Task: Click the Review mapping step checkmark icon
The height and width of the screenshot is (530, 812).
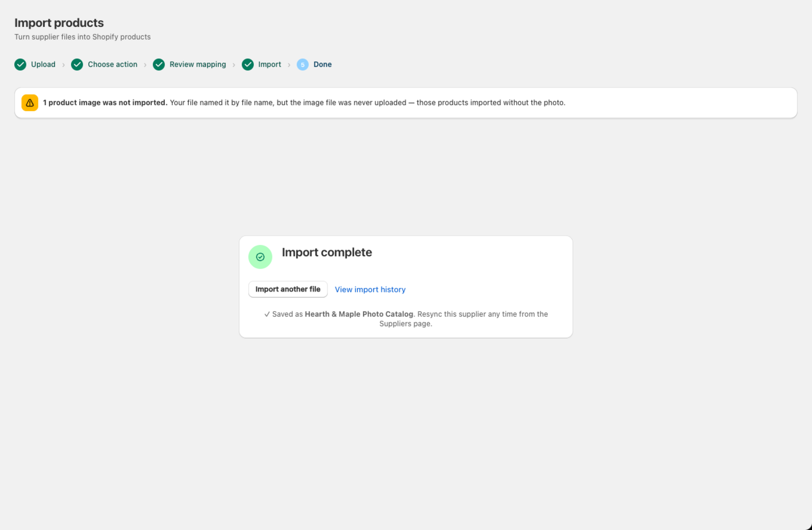Action: (159, 64)
